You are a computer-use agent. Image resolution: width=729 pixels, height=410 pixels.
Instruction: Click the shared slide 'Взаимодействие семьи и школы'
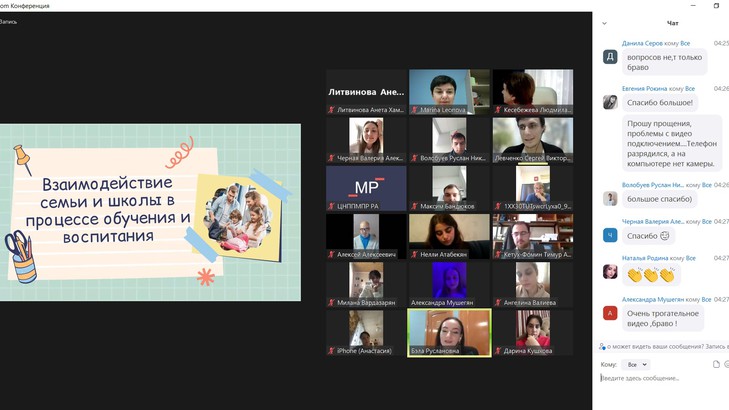coord(150,212)
